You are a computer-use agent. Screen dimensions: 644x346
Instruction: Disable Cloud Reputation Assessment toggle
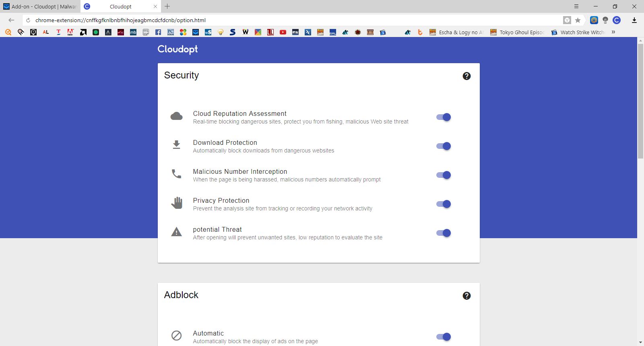[444, 117]
